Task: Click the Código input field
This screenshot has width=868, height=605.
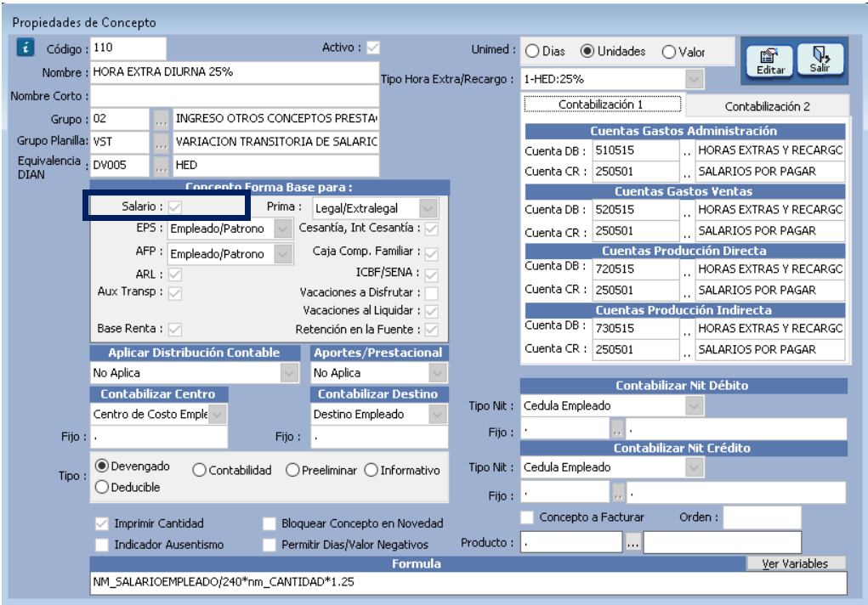Action: click(x=128, y=48)
